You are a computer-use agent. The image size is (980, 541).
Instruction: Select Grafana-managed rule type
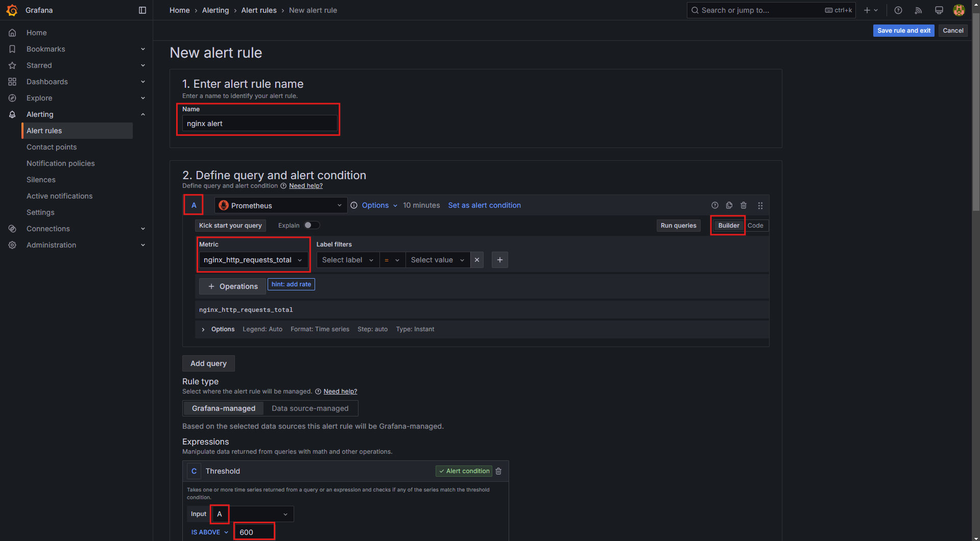click(224, 408)
